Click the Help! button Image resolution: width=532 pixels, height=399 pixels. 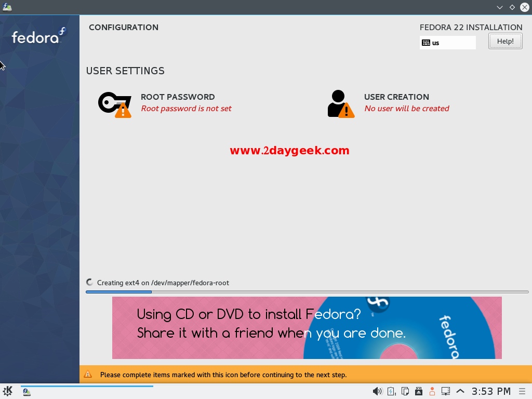pyautogui.click(x=504, y=41)
